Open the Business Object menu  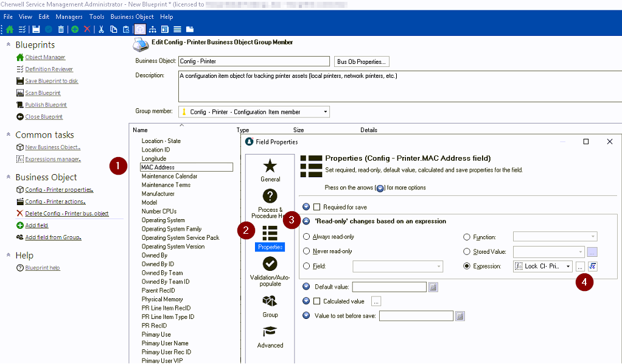(x=132, y=16)
